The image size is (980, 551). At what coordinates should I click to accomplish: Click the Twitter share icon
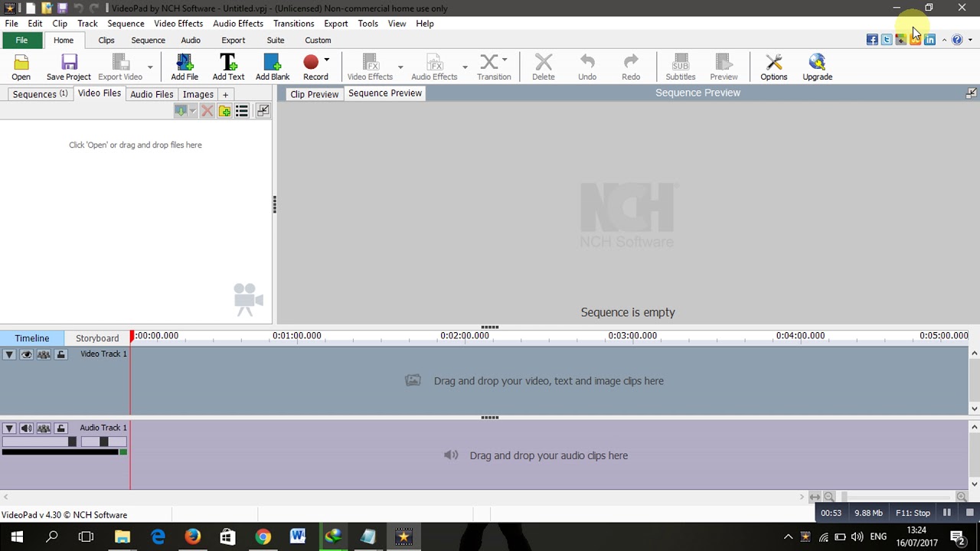(887, 40)
